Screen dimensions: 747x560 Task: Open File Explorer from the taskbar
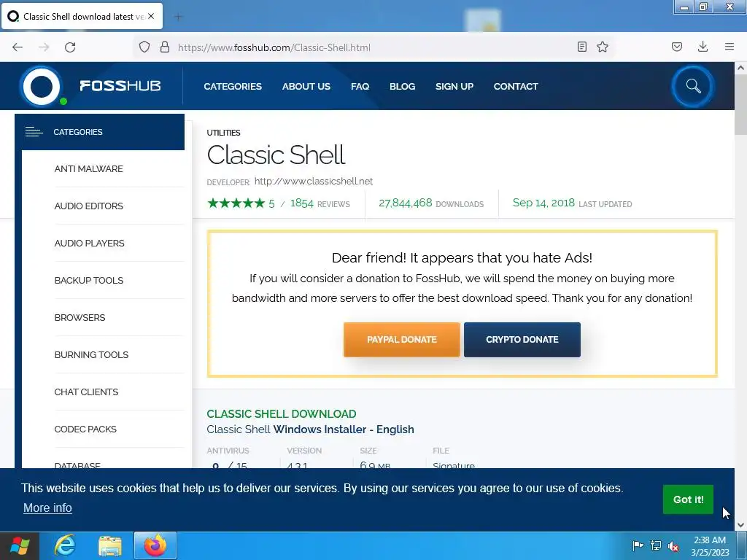tap(110, 545)
